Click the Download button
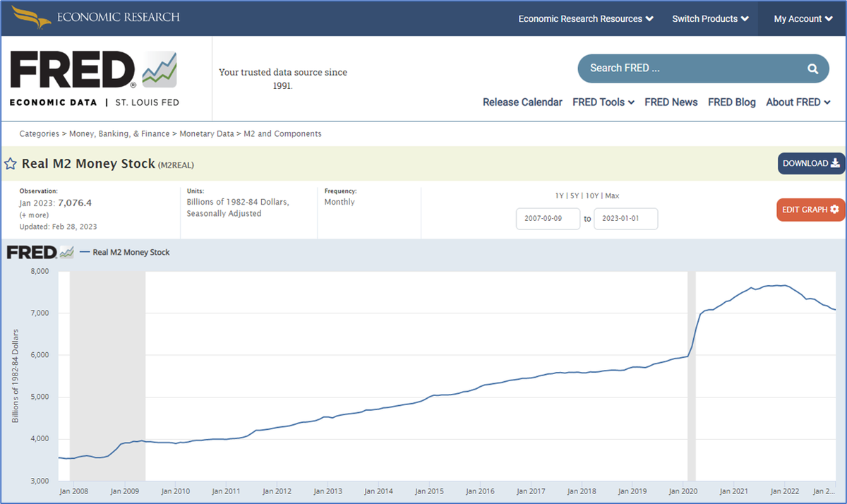This screenshot has width=847, height=504. pos(811,164)
